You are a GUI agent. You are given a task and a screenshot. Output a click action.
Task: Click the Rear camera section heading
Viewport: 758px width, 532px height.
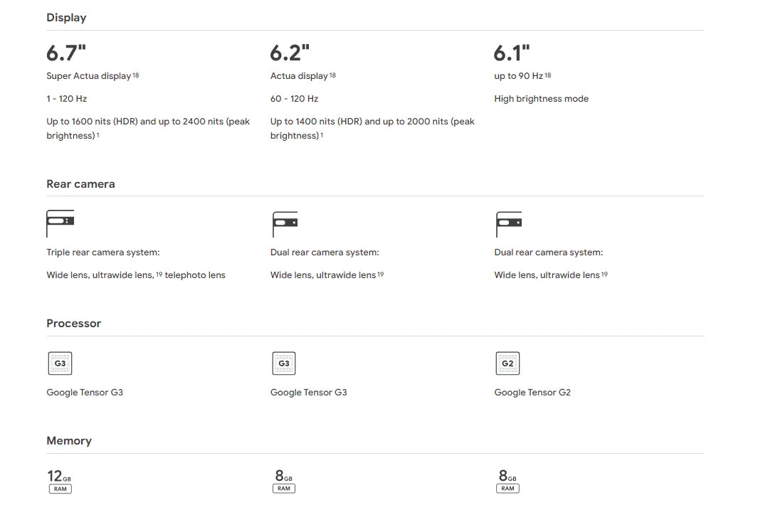(80, 184)
